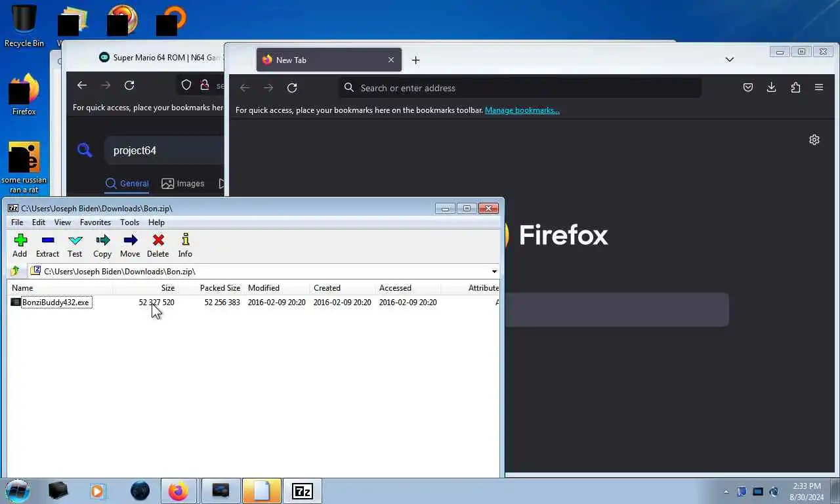Sort files by the Name column

coord(60,288)
